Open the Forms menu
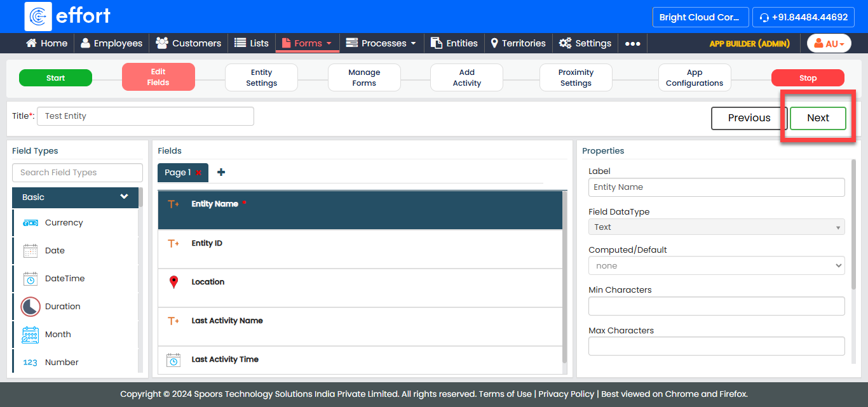The image size is (868, 407). (308, 43)
